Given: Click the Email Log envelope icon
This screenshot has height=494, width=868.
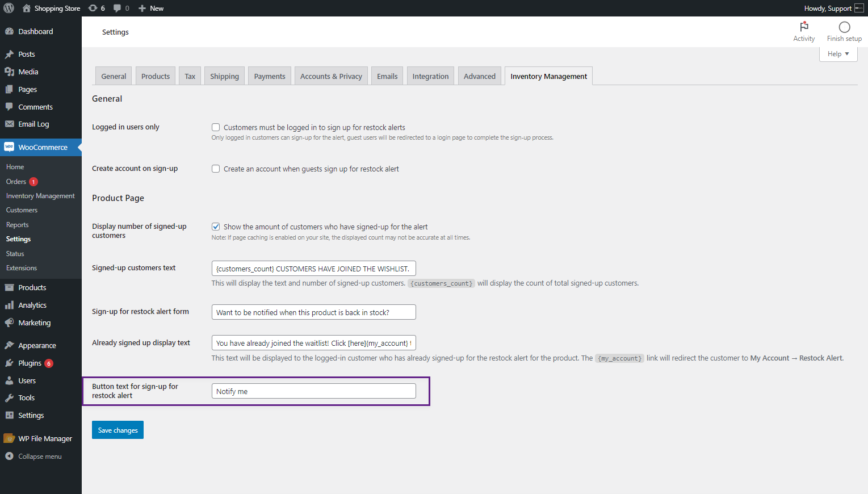Looking at the screenshot, I should pyautogui.click(x=9, y=124).
